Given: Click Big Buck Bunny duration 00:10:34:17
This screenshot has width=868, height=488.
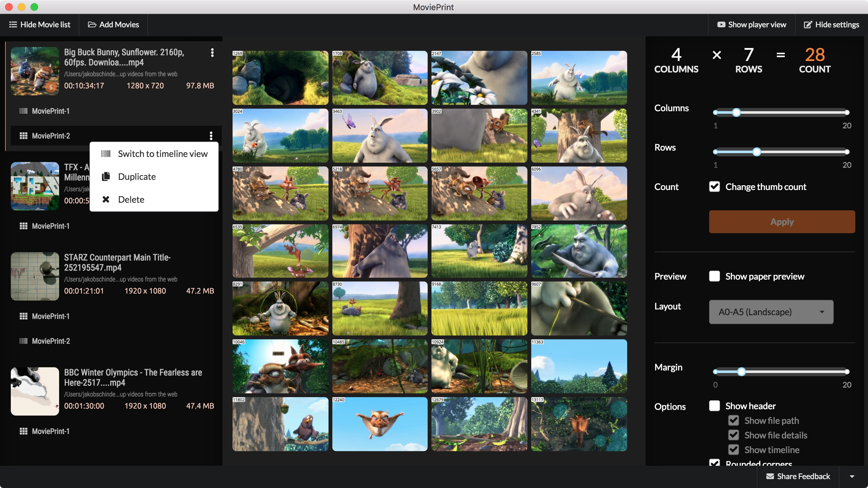Looking at the screenshot, I should click(84, 85).
